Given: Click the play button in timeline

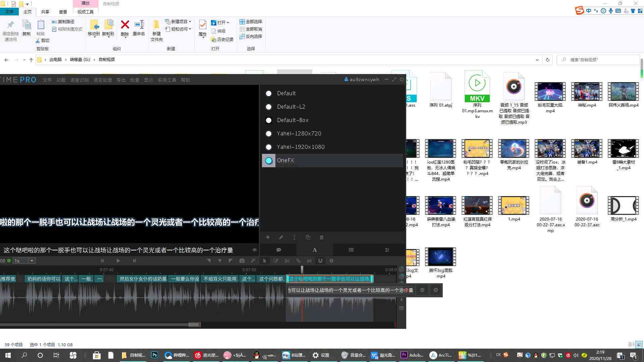Looking at the screenshot, I should (118, 261).
